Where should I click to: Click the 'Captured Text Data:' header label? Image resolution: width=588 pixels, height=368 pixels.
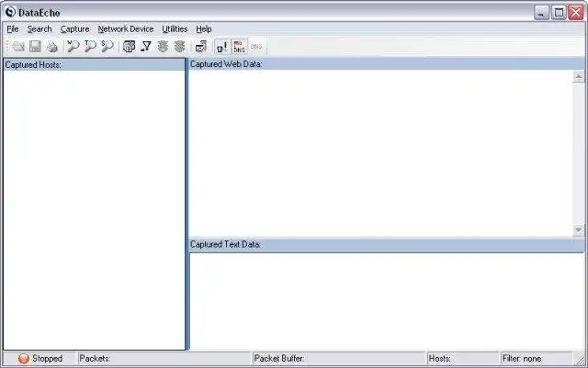[225, 244]
